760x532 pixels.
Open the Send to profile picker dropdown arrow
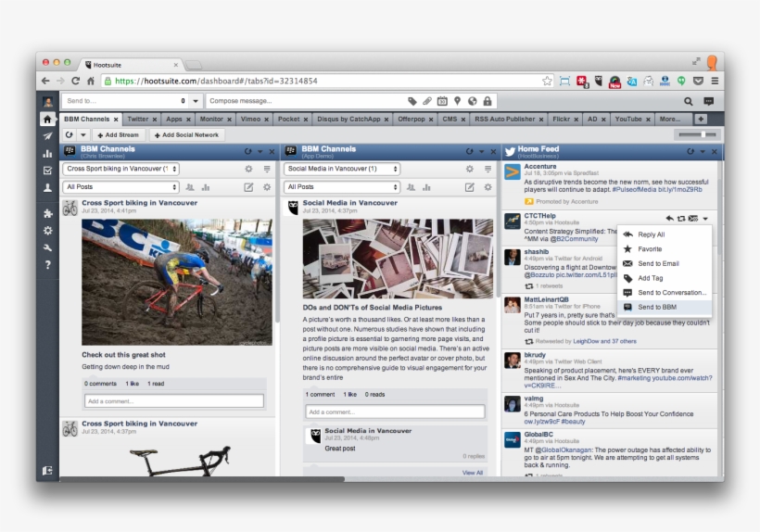coord(196,101)
